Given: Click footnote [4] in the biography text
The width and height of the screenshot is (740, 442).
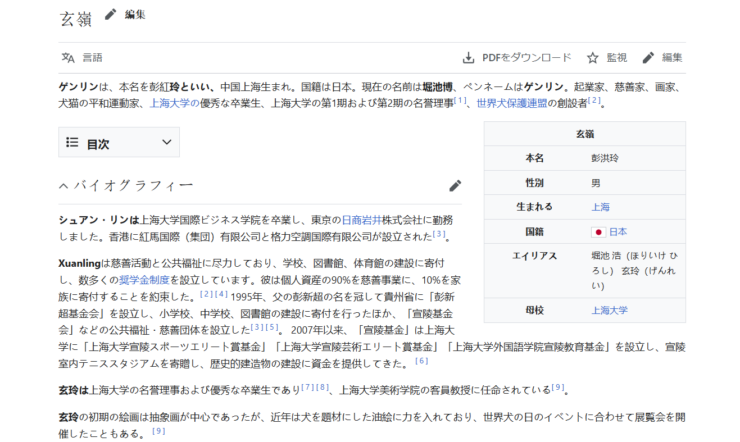Looking at the screenshot, I should click(x=221, y=294).
